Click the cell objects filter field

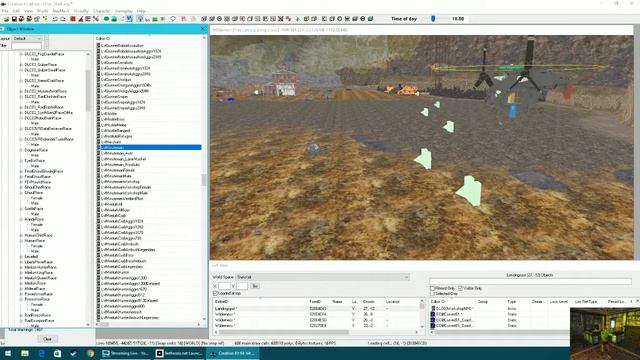click(x=530, y=281)
